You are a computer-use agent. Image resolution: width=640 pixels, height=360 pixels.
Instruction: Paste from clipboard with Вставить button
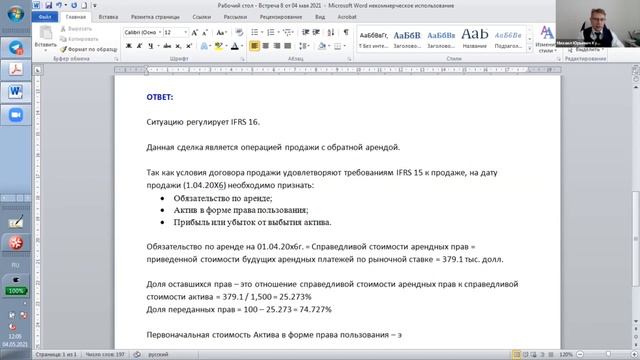[x=45, y=38]
